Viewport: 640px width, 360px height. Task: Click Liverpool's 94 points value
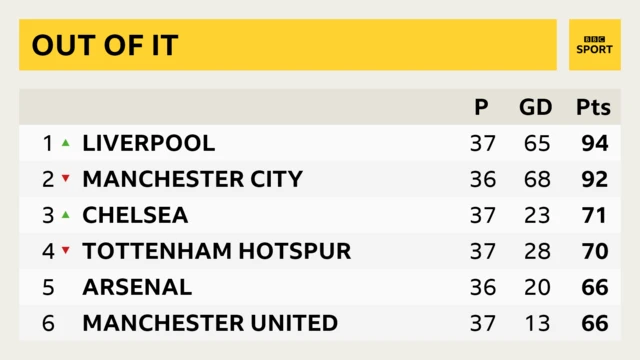(595, 143)
